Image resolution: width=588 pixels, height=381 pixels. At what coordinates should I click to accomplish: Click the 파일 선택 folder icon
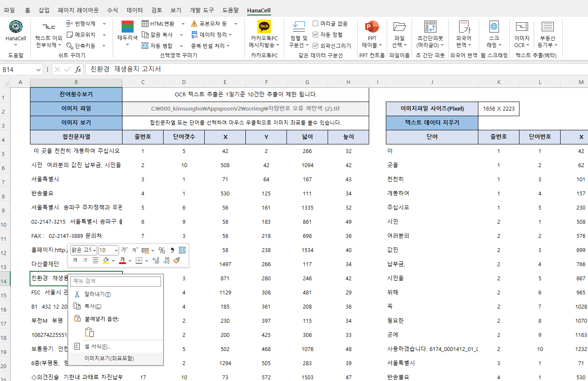click(x=400, y=27)
